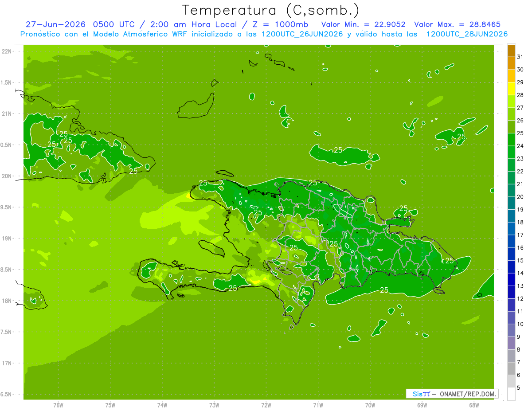
Task: Click the grey swatch between 6 and 7
Action: [x=511, y=369]
